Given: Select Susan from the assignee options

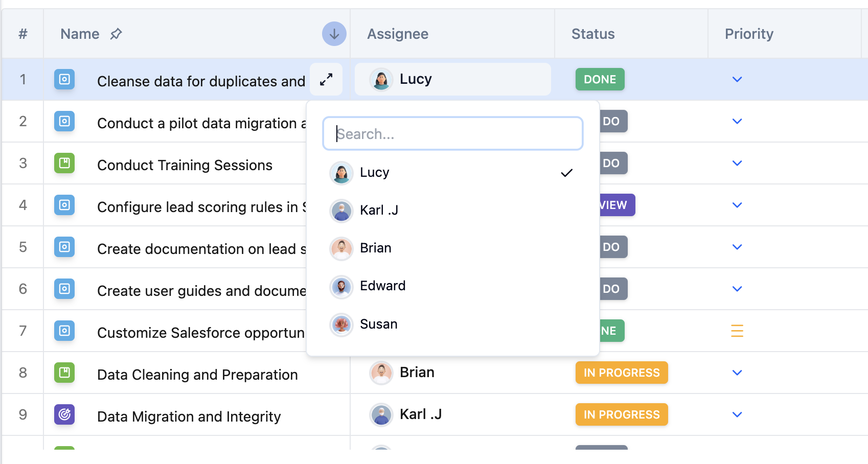Looking at the screenshot, I should 378,324.
